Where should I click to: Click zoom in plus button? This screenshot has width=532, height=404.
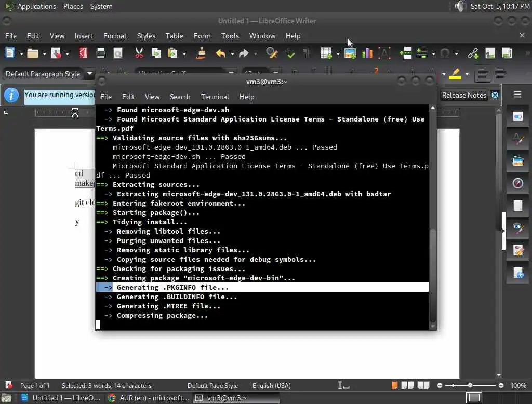click(501, 385)
